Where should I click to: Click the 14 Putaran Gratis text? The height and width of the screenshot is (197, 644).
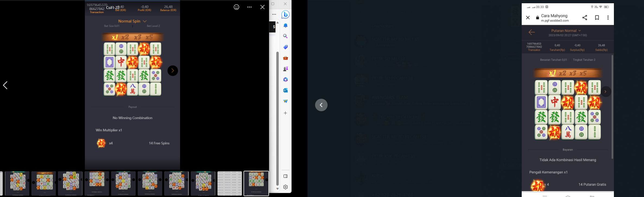coord(592,185)
